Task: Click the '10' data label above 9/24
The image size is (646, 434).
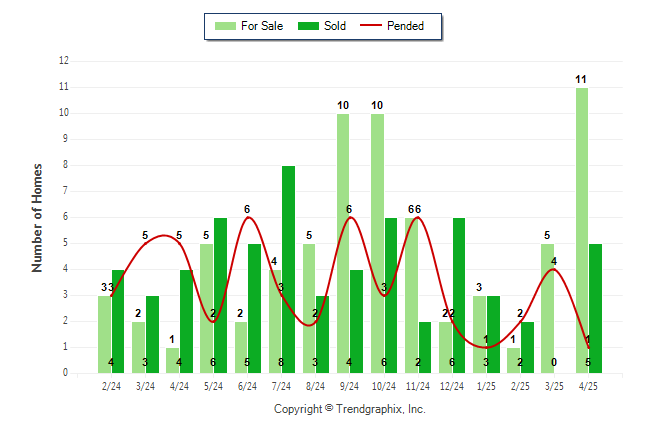Action: [343, 106]
